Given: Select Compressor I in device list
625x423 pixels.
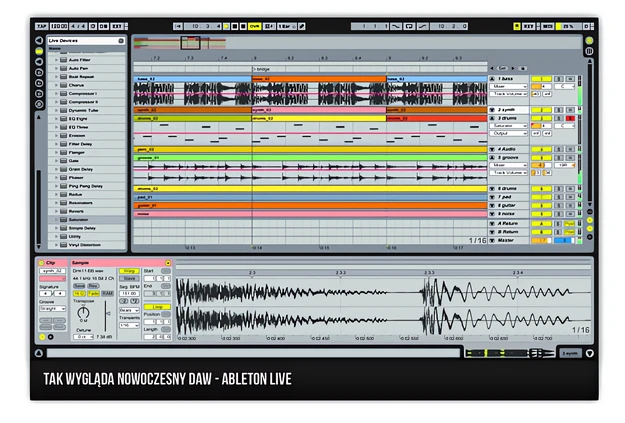Looking at the screenshot, I should click(x=87, y=93).
